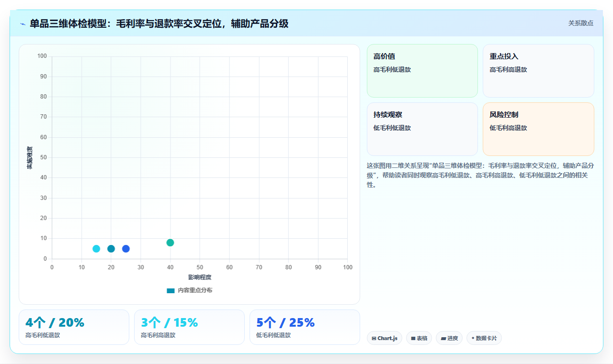The height and width of the screenshot is (364, 613).
Task: Click the 表格 tag
Action: [x=419, y=338]
